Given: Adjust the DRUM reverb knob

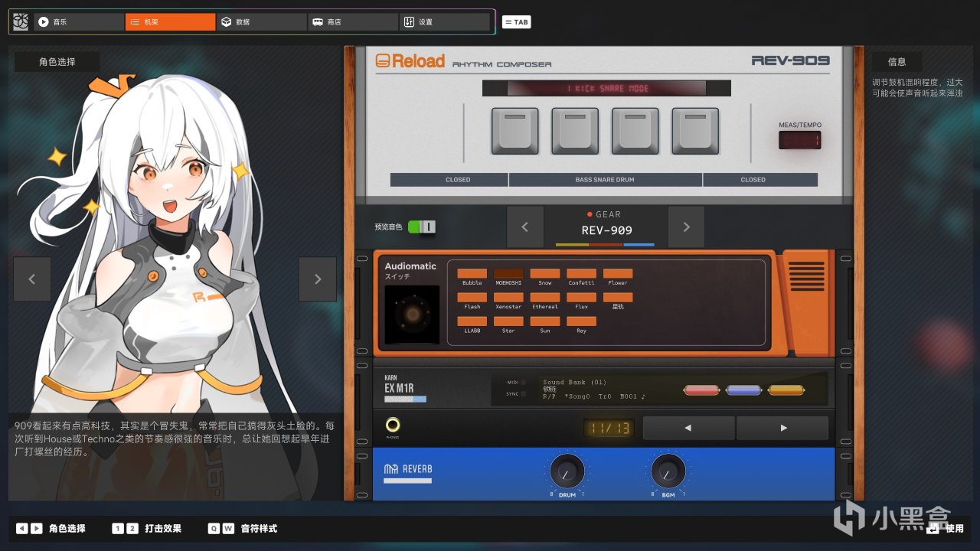Looking at the screenshot, I should pyautogui.click(x=567, y=472).
